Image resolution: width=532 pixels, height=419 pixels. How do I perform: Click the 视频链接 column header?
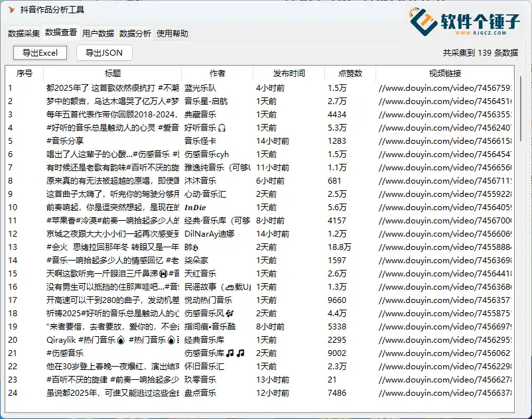(x=445, y=73)
